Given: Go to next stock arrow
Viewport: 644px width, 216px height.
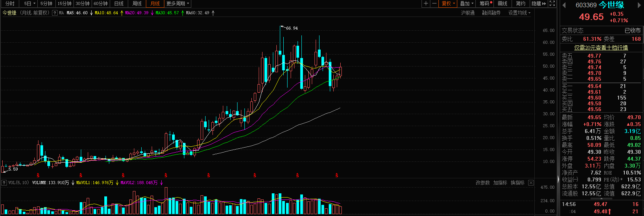Looking at the screenshot, I should click(x=639, y=5).
